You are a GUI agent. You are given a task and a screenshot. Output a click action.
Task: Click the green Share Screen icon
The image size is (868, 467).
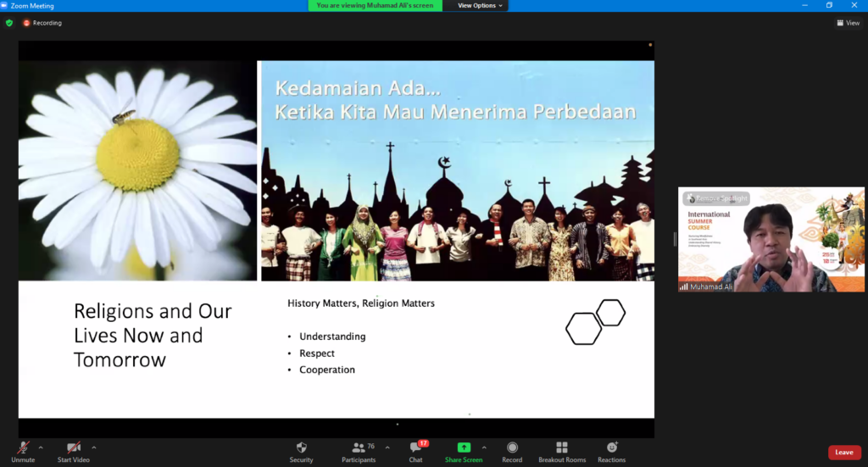[464, 448]
